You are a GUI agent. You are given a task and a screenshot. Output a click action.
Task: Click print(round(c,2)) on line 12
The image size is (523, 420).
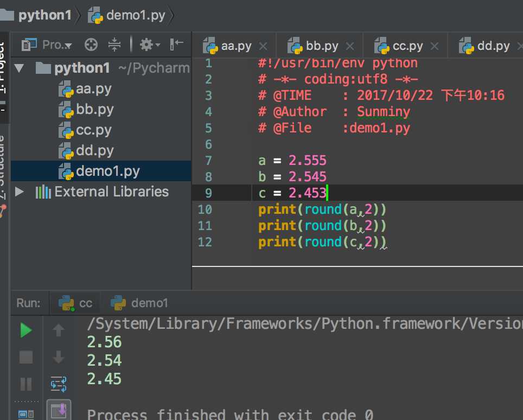(x=322, y=242)
